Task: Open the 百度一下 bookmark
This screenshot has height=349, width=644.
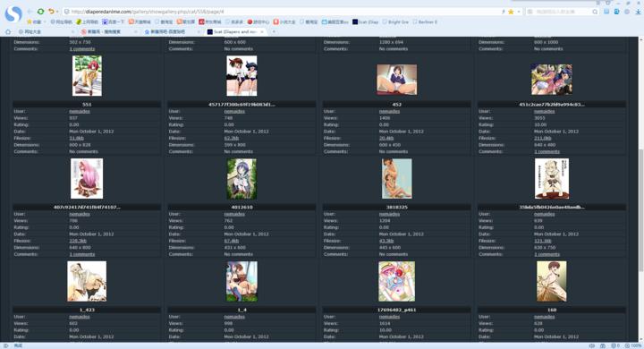Action: (113, 21)
